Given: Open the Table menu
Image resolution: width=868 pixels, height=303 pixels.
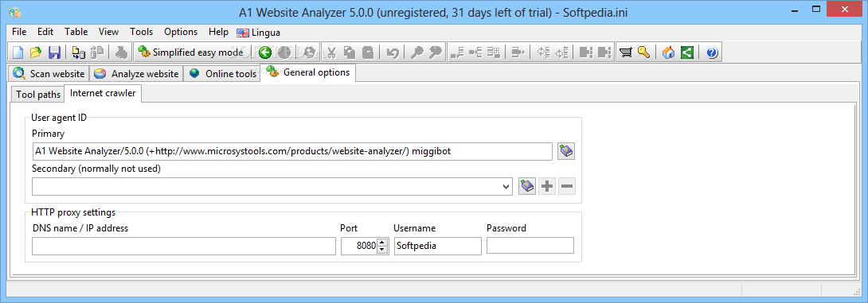Looking at the screenshot, I should click(x=76, y=32).
